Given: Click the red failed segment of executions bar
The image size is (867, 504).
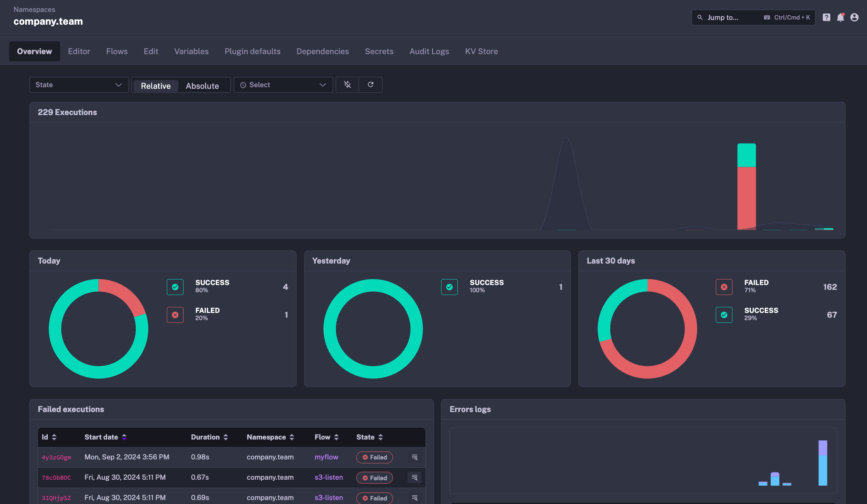Looking at the screenshot, I should (x=746, y=198).
